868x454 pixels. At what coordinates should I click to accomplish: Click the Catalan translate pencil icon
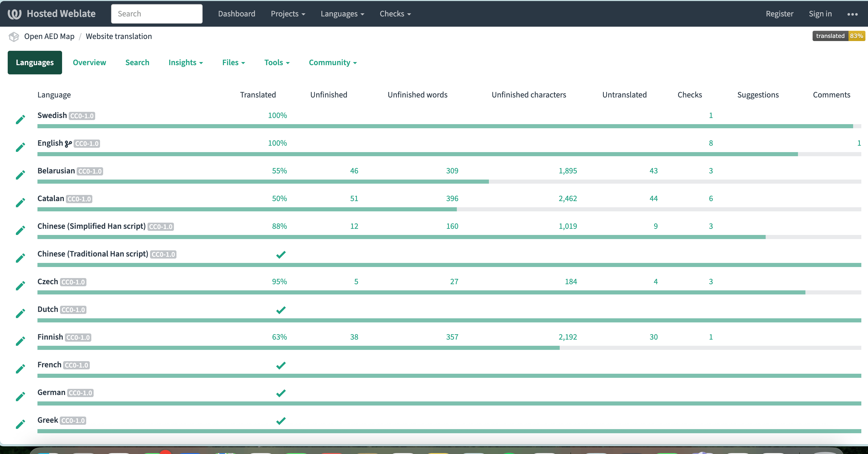click(21, 203)
